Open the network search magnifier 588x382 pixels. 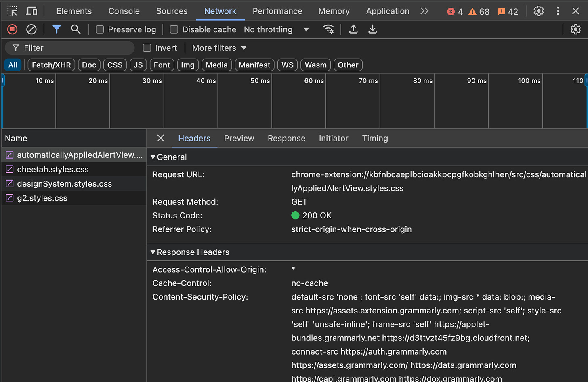pyautogui.click(x=76, y=29)
